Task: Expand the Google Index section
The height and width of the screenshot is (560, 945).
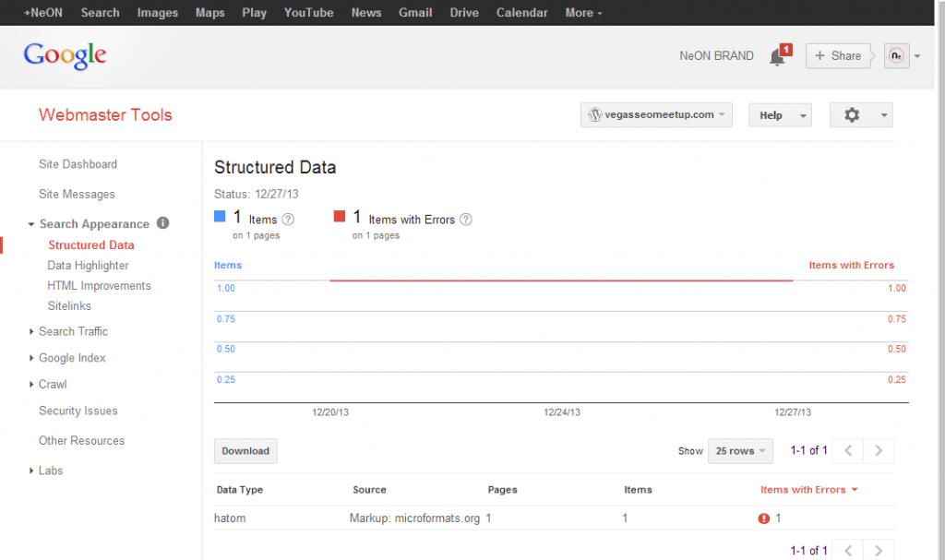Action: [31, 358]
